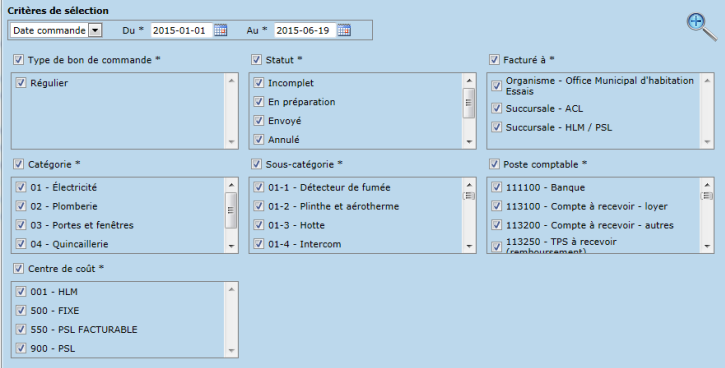
Task: Uncheck 04 - Quincaillerie category
Action: [x=21, y=244]
